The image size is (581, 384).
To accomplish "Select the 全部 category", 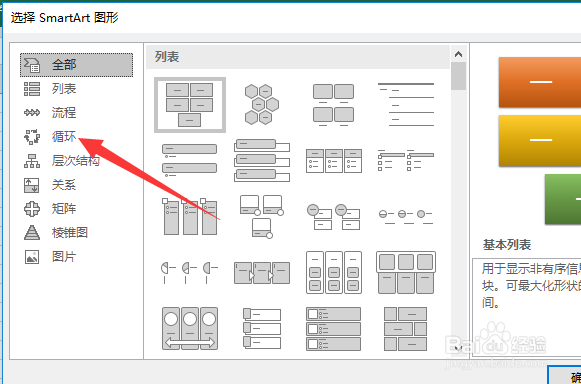I will (76, 65).
